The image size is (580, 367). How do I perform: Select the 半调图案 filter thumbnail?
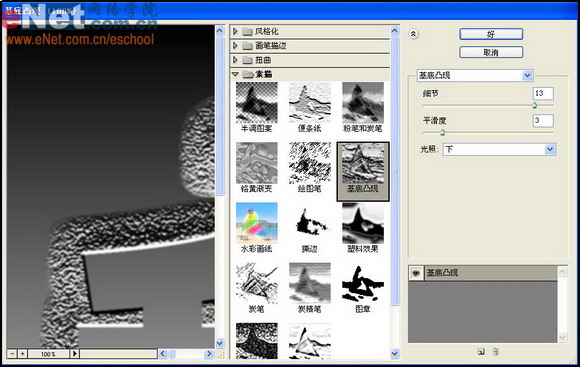256,103
